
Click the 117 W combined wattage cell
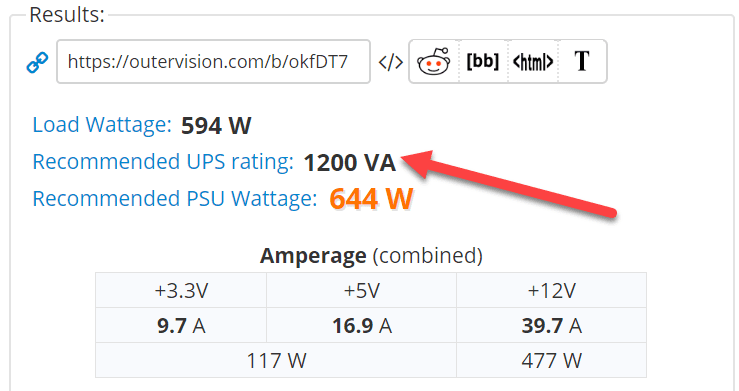coord(276,361)
